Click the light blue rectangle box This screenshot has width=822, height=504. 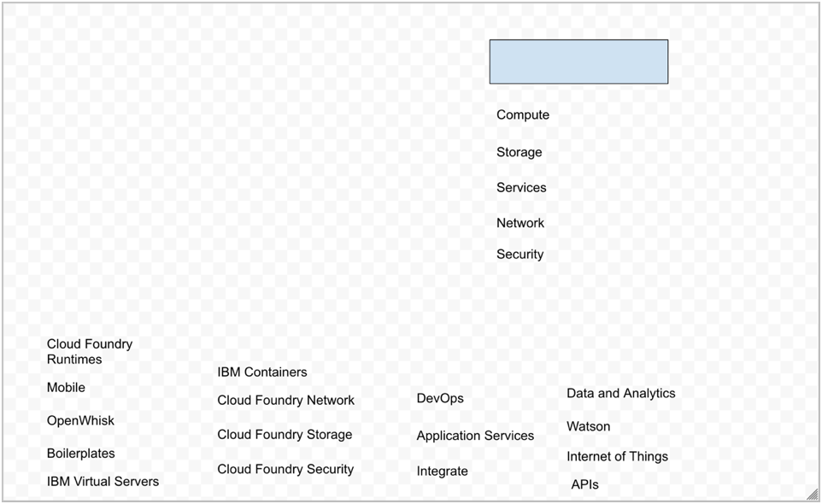[578, 62]
